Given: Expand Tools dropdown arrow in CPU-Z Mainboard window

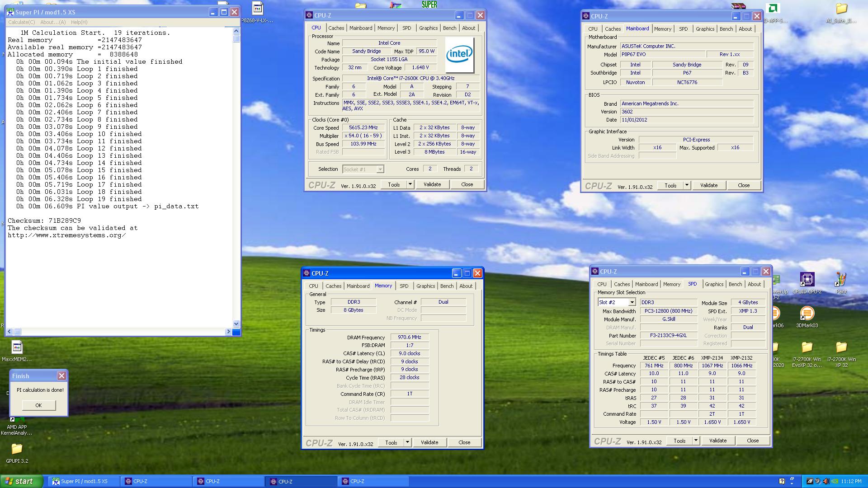Looking at the screenshot, I should click(x=687, y=185).
